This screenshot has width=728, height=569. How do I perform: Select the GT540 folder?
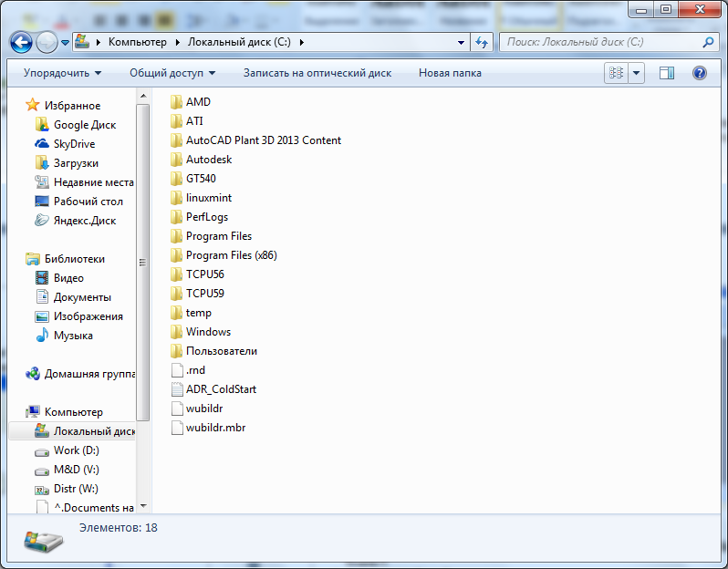(192, 179)
